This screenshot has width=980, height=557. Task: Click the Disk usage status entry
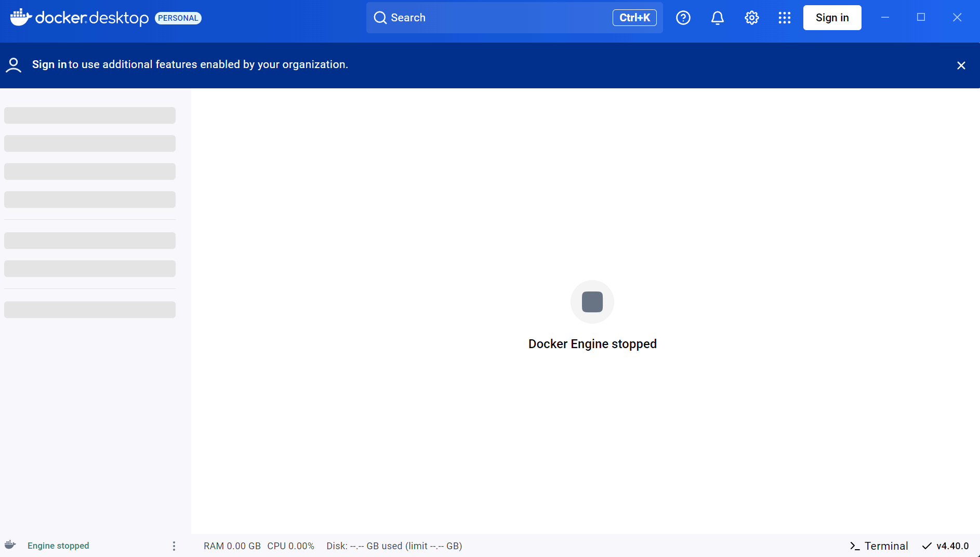(394, 546)
